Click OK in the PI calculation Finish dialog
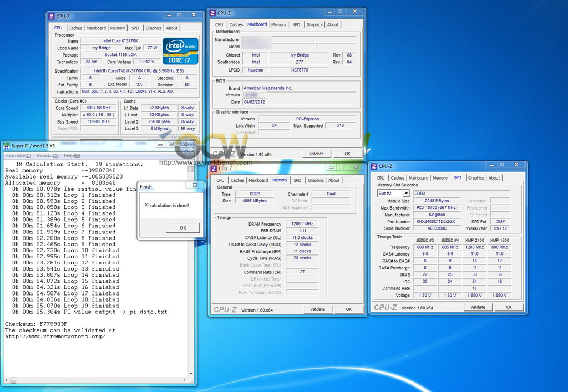This screenshot has height=392, width=568. coord(182,228)
